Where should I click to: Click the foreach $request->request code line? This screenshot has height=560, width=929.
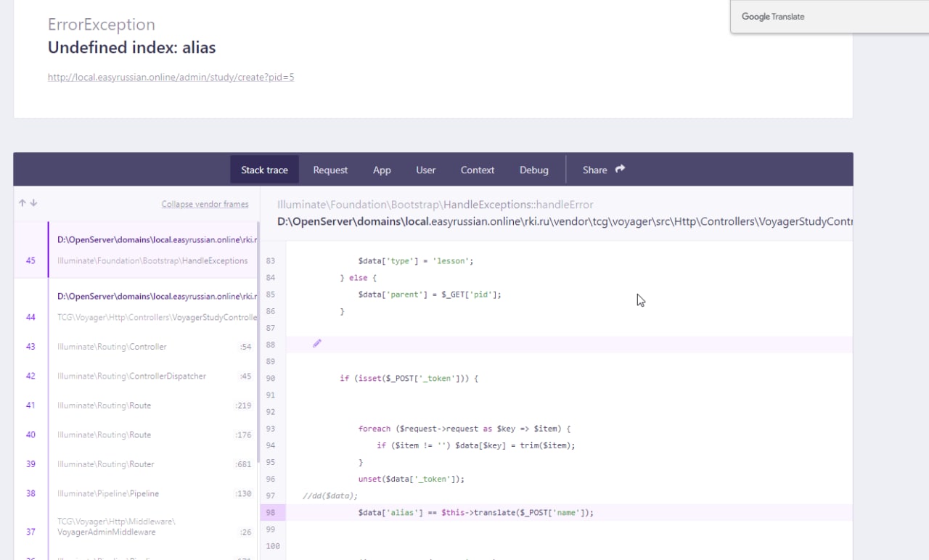(464, 429)
